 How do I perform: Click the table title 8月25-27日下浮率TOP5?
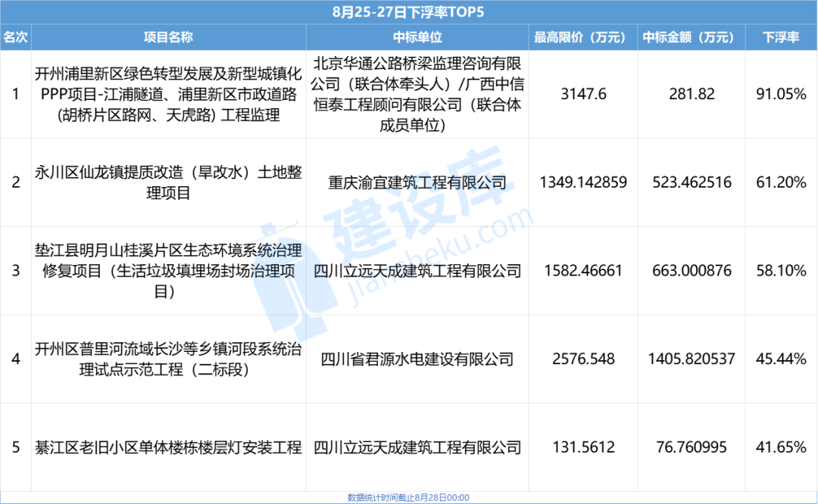pos(409,11)
